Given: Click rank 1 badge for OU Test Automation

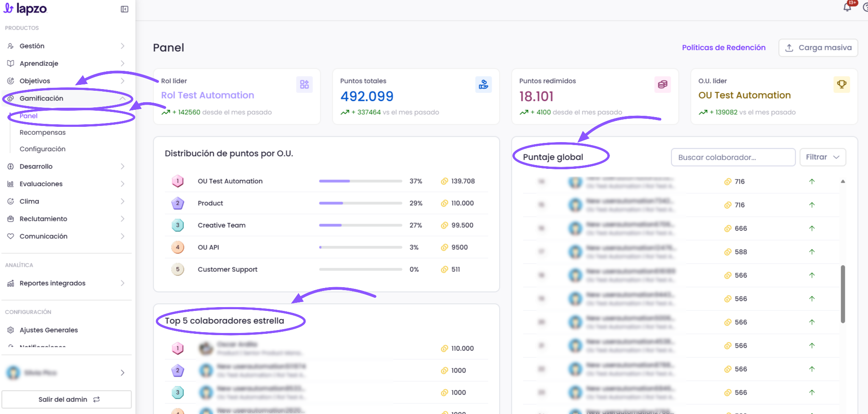Looking at the screenshot, I should coord(178,181).
